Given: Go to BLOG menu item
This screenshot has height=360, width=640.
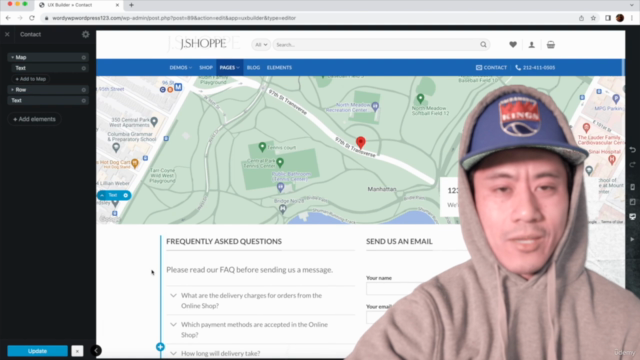Looking at the screenshot, I should pyautogui.click(x=253, y=68).
